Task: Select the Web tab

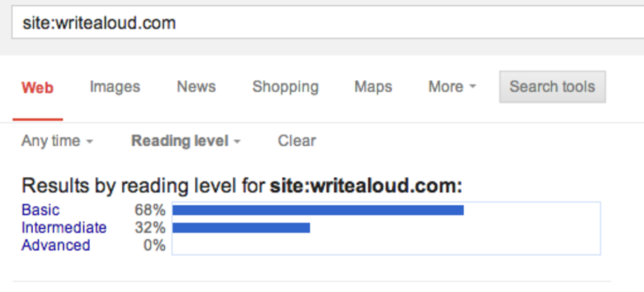Action: point(38,87)
